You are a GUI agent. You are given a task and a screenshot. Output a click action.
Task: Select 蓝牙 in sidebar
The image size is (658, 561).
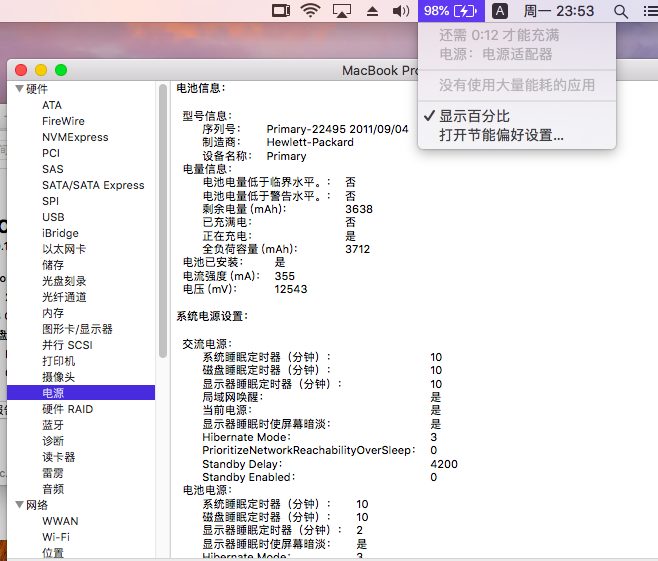tap(53, 425)
